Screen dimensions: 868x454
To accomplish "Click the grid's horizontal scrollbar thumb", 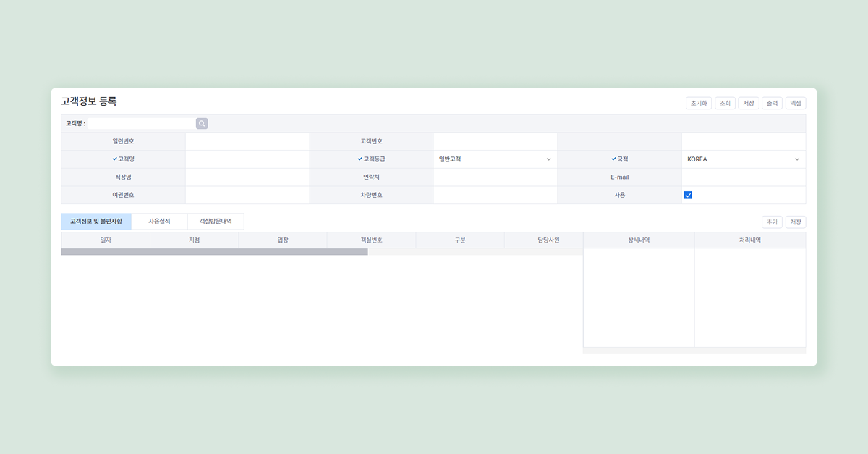I will tap(215, 252).
